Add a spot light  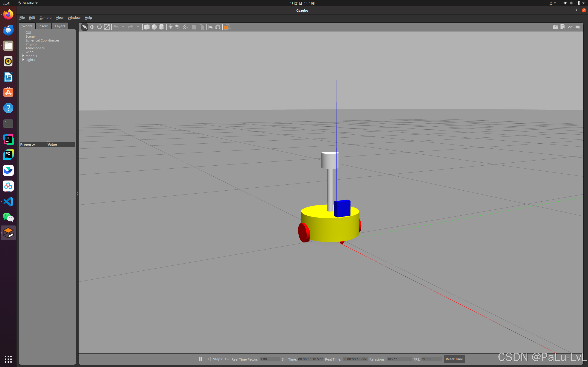[x=178, y=27]
